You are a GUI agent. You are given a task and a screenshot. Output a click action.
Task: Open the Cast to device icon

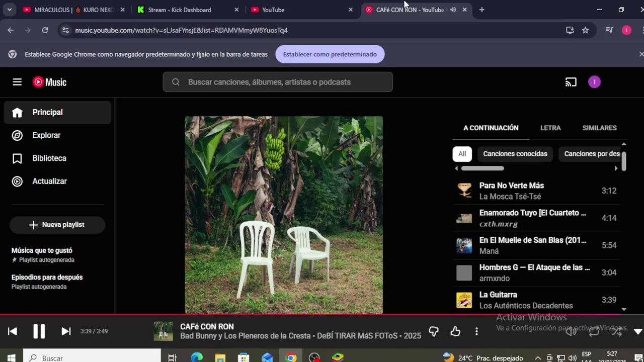coord(571,82)
